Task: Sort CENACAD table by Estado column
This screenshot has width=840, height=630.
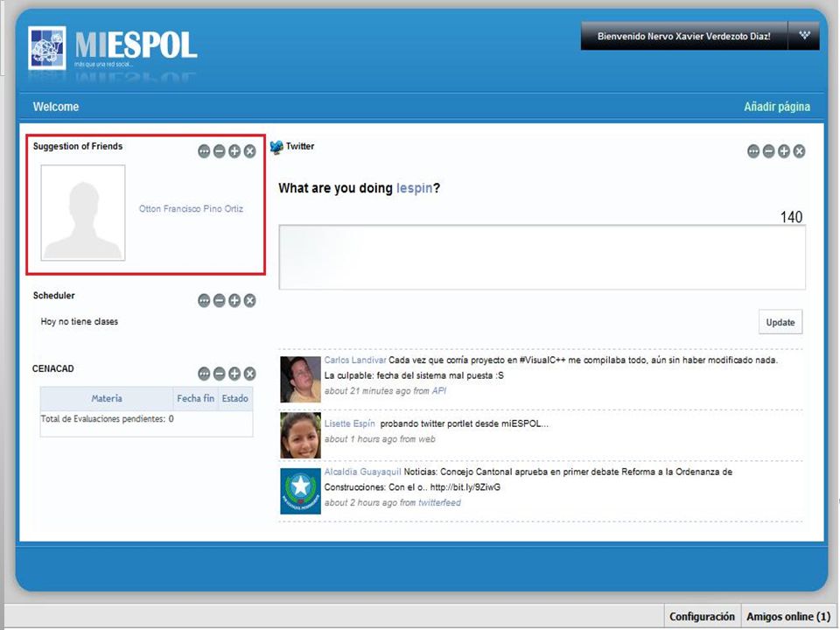Action: tap(235, 399)
